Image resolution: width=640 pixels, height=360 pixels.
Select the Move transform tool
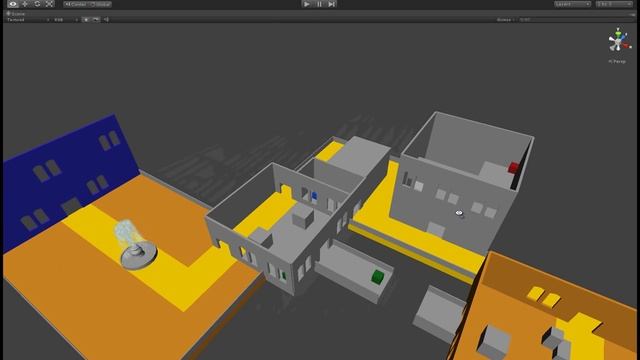point(25,4)
